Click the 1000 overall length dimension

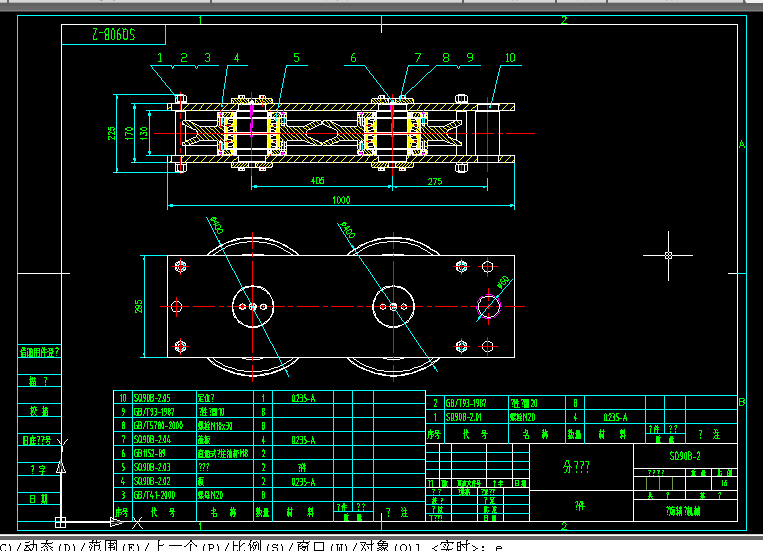pyautogui.click(x=341, y=200)
